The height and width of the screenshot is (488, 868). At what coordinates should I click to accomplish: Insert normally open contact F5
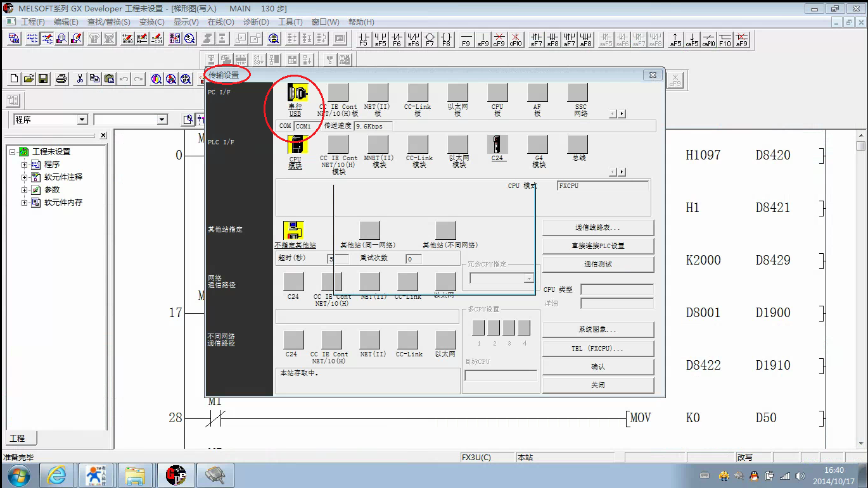(364, 40)
